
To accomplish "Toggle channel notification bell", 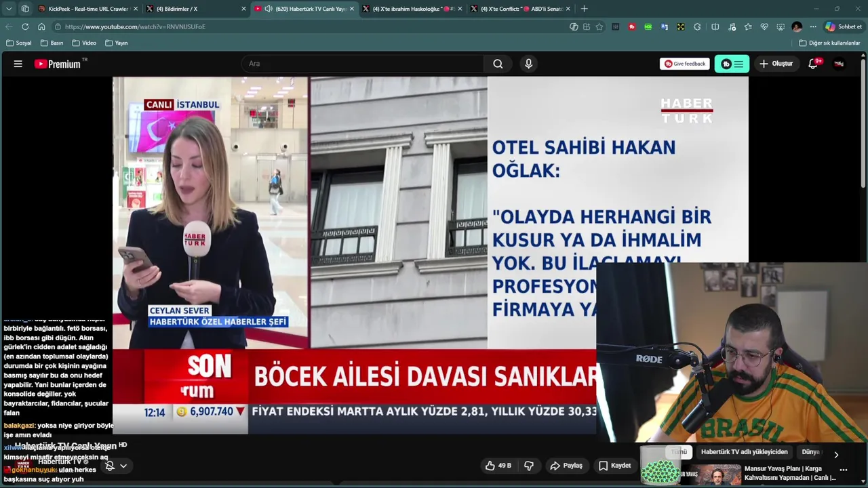I will pyautogui.click(x=110, y=466).
